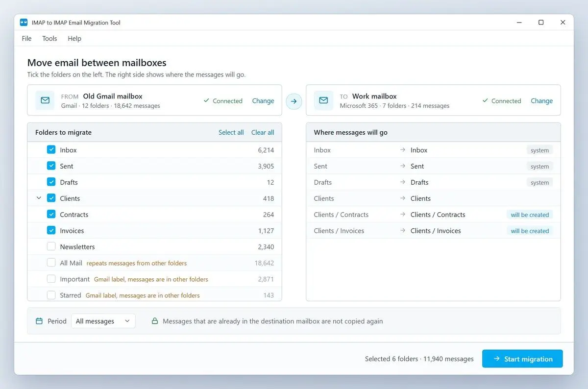Tick the All Mail folder checkbox
Viewport: 588px width, 389px height.
pos(51,263)
